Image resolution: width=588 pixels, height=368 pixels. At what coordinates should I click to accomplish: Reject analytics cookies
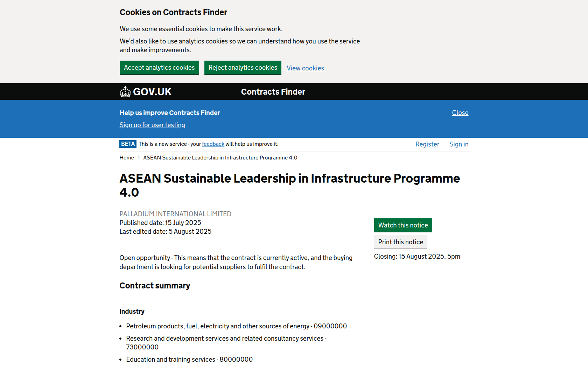click(243, 68)
